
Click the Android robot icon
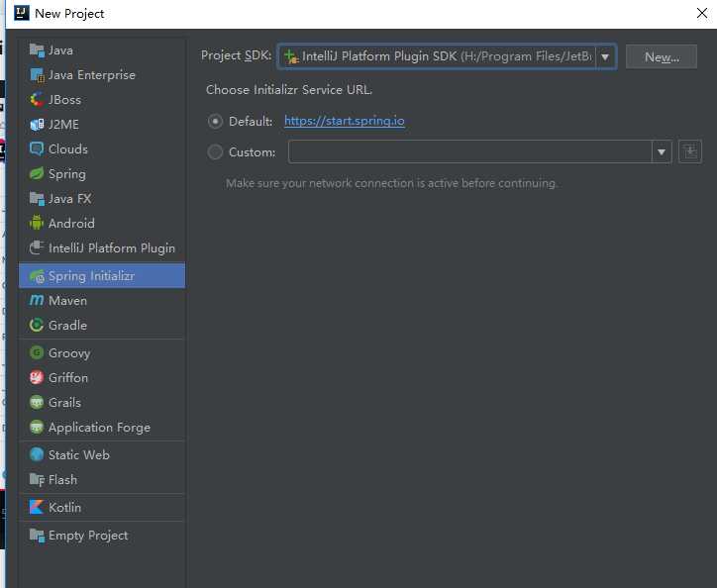click(37, 223)
